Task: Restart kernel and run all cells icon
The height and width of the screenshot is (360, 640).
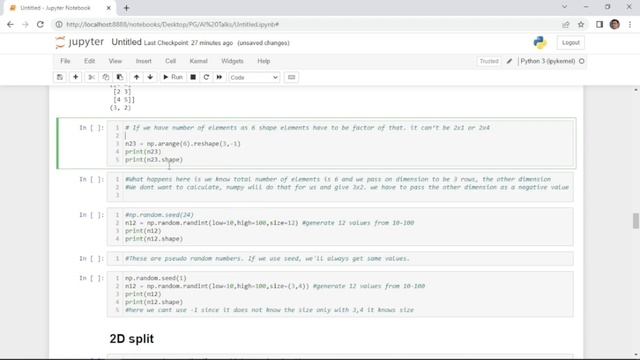Action: click(x=219, y=77)
